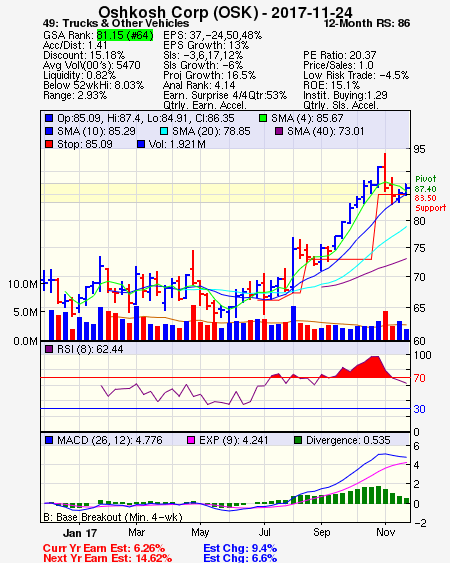This screenshot has height=563, width=450.
Task: Click the 'Price/Sales: 1.0' value
Action: point(338,65)
